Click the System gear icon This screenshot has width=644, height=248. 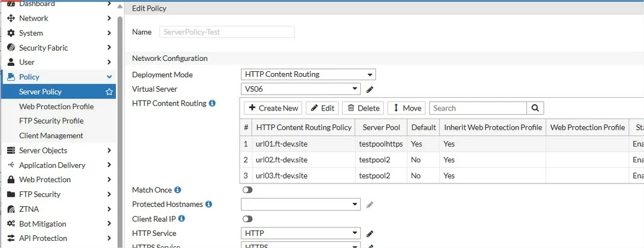[x=11, y=33]
